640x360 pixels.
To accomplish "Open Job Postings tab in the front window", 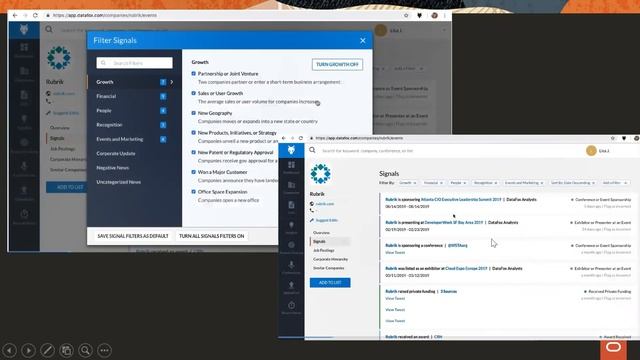I will click(x=324, y=250).
